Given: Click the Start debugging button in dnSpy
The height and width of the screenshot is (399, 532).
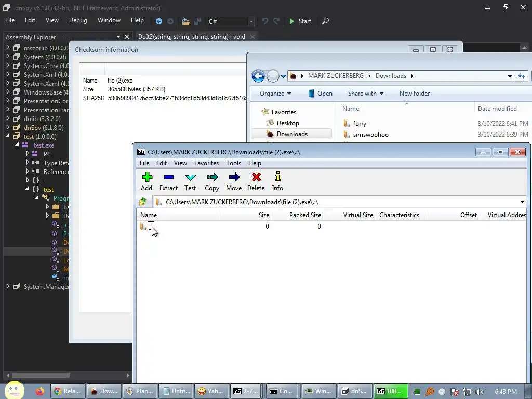Looking at the screenshot, I should [300, 21].
